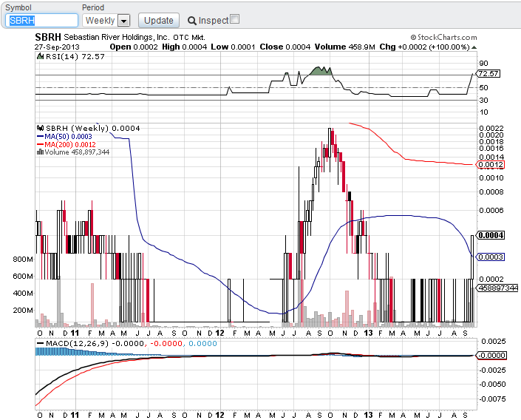Click the RSI 50 axis label

click(x=483, y=87)
